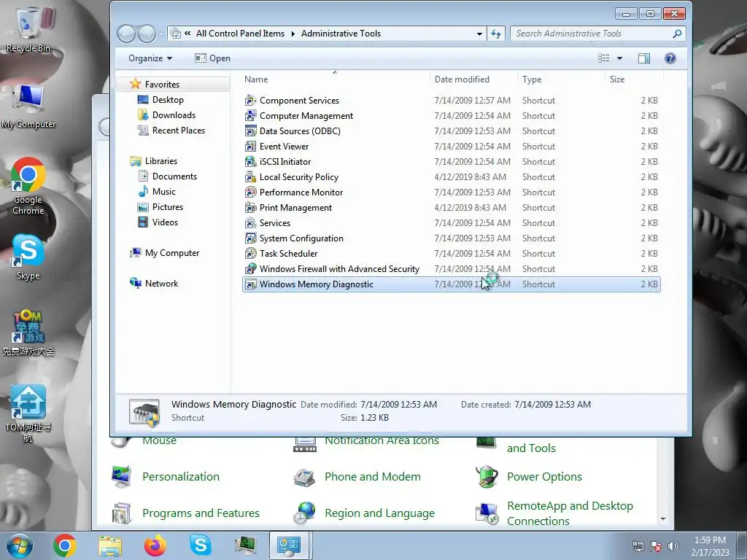Go back with the Back button
747x560 pixels.
tap(127, 34)
